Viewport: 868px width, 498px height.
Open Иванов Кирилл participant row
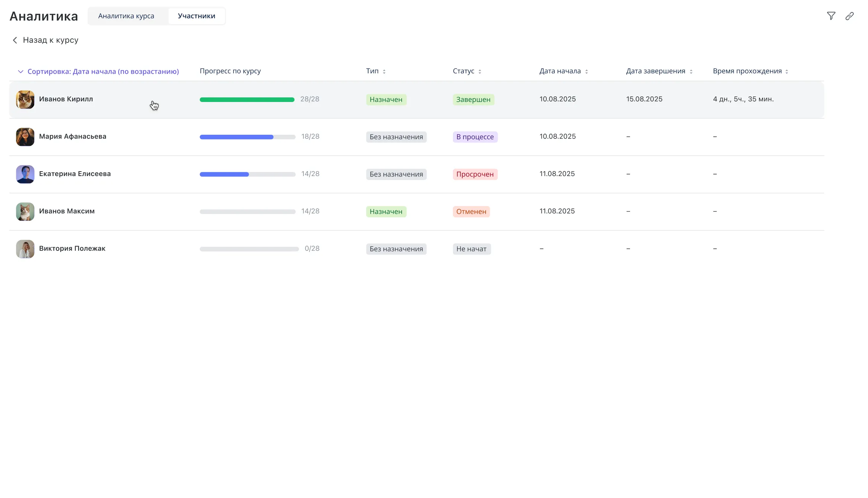[66, 99]
